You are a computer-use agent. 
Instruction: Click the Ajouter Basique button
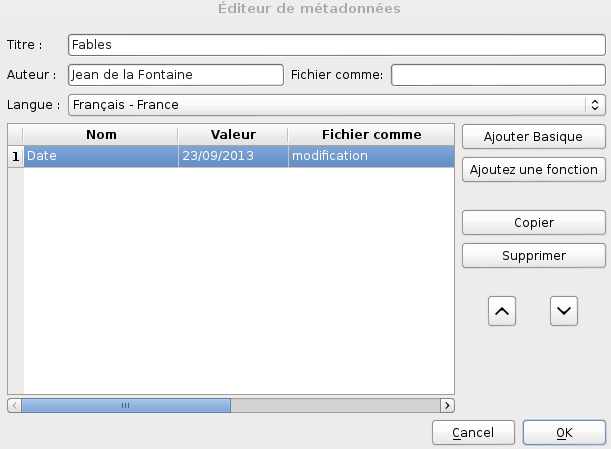click(533, 137)
